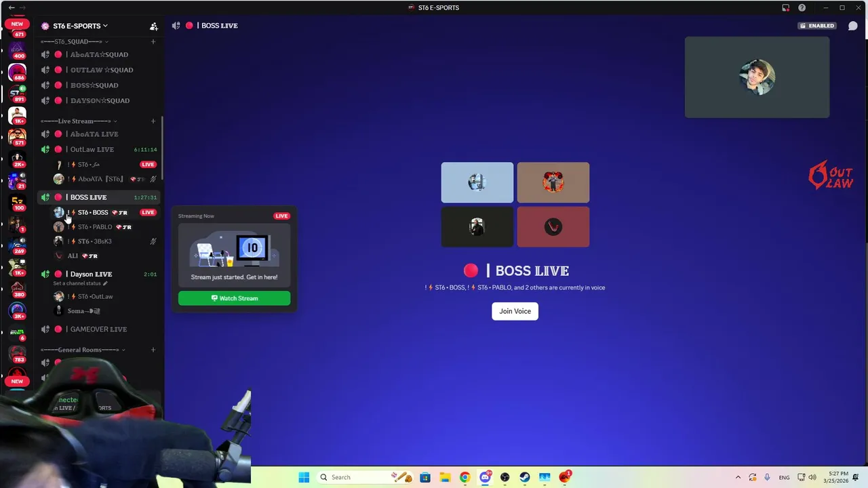The image size is (868, 488).
Task: Join the BOSS☆SQUAD voice channel
Action: click(x=100, y=85)
